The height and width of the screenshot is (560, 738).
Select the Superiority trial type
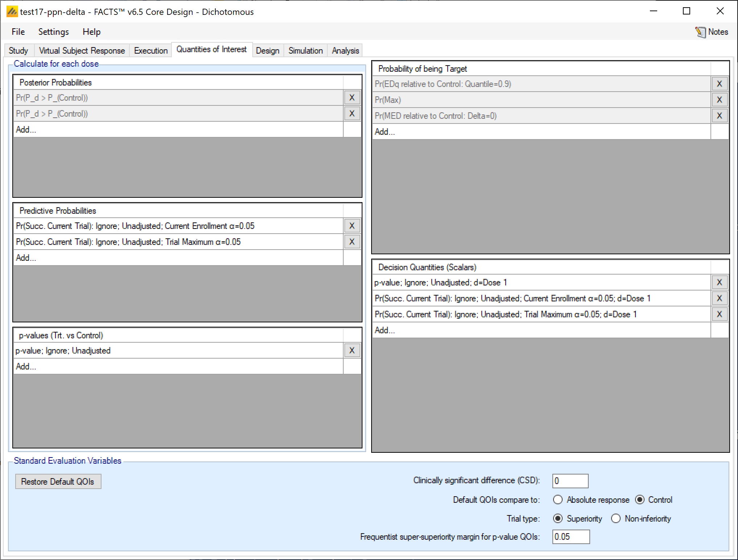coord(558,518)
